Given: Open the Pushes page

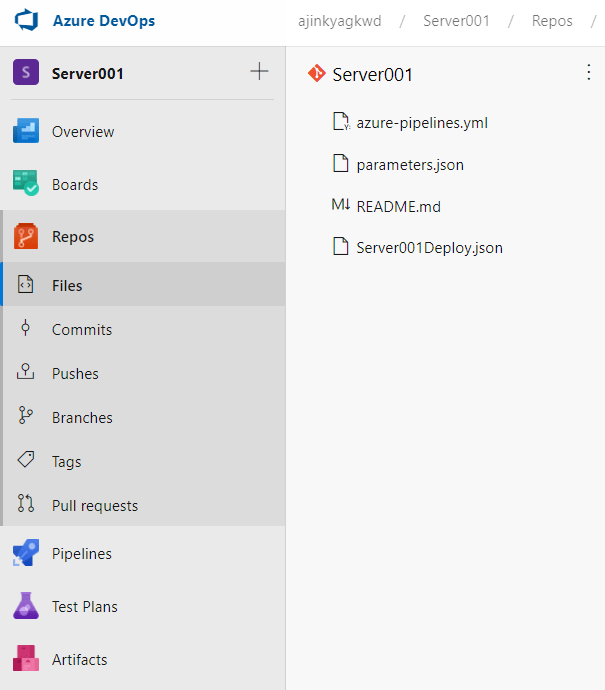Looking at the screenshot, I should (75, 374).
